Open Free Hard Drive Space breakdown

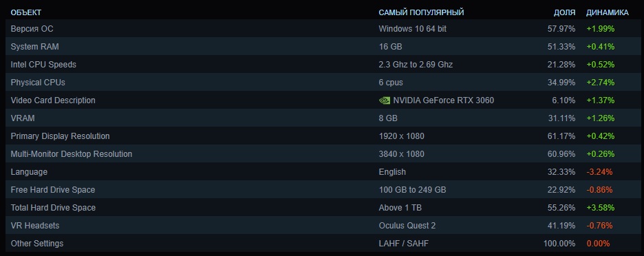(322, 190)
